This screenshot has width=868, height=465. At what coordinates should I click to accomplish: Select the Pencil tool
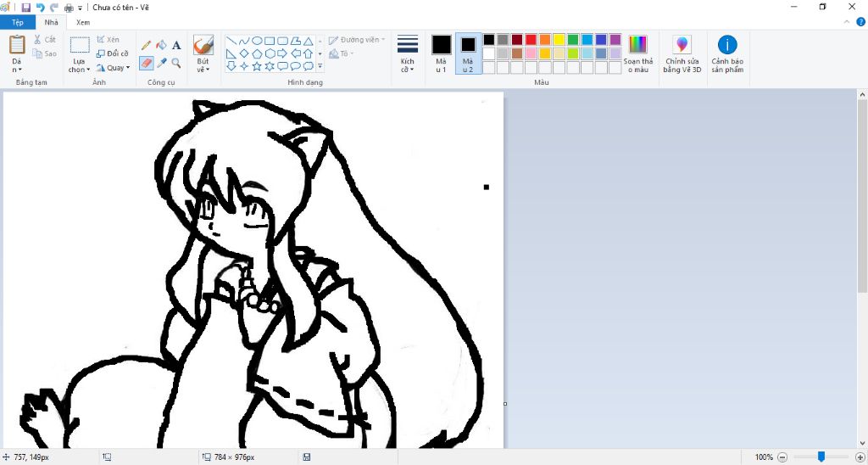pos(146,46)
